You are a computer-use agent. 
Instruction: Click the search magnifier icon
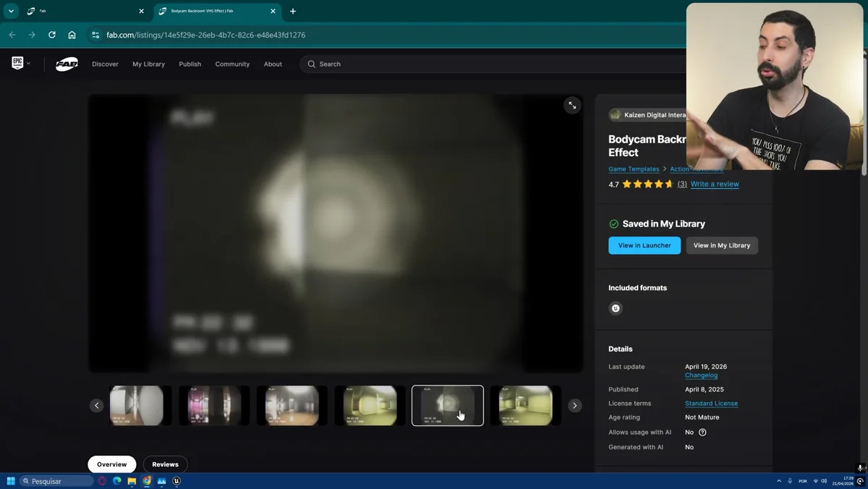pos(310,64)
